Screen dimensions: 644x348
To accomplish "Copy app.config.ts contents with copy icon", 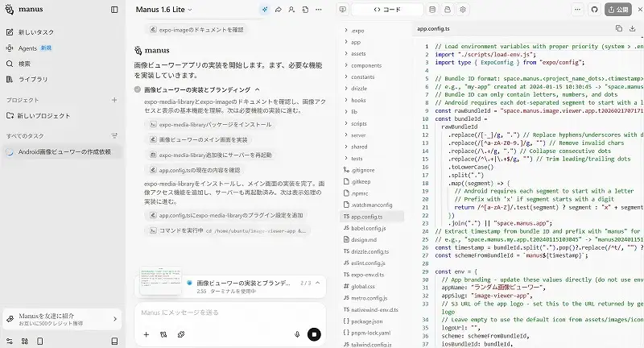I will coord(619,28).
